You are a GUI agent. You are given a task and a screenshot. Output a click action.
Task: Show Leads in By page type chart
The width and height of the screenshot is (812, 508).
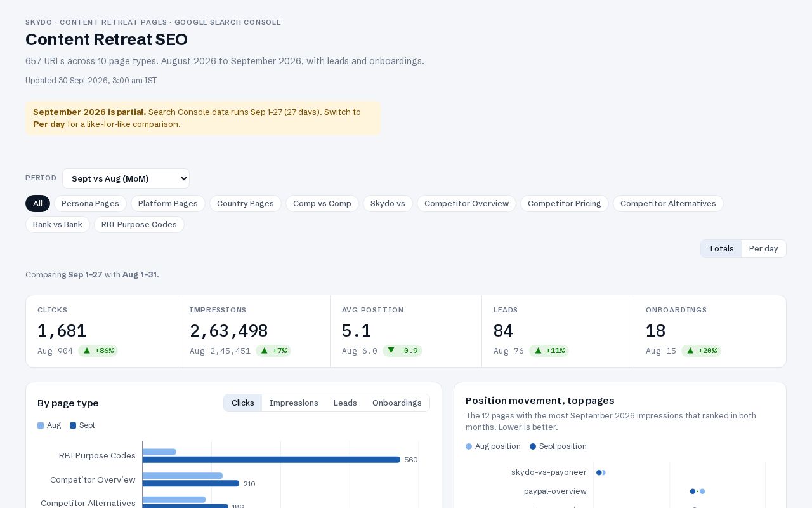(x=345, y=403)
